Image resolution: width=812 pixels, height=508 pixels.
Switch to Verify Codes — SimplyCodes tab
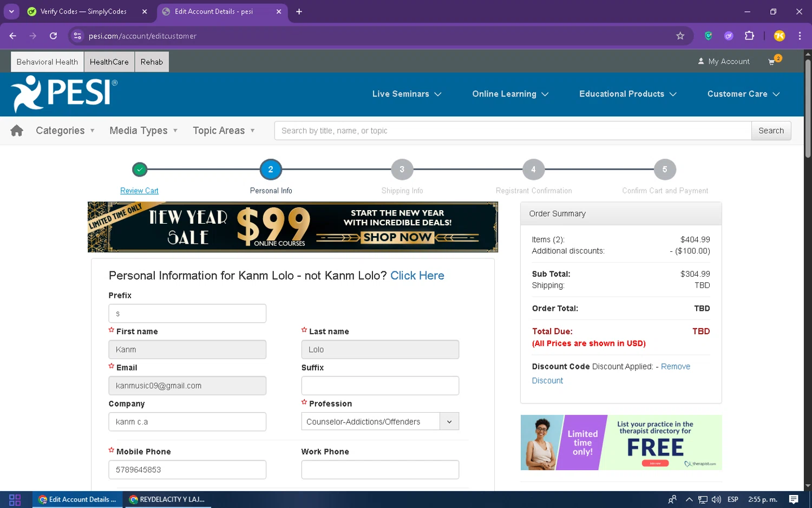[x=83, y=11]
